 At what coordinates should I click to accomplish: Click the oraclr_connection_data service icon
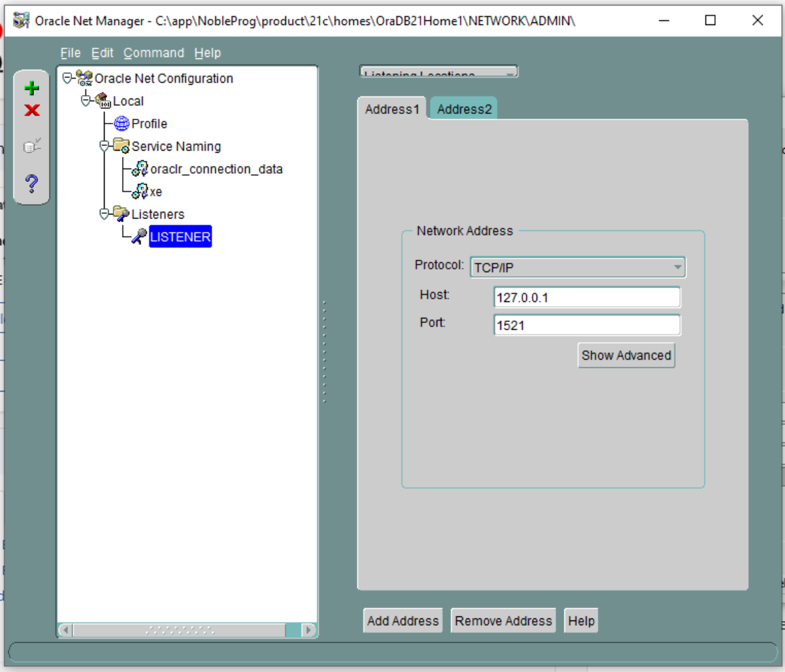(140, 168)
